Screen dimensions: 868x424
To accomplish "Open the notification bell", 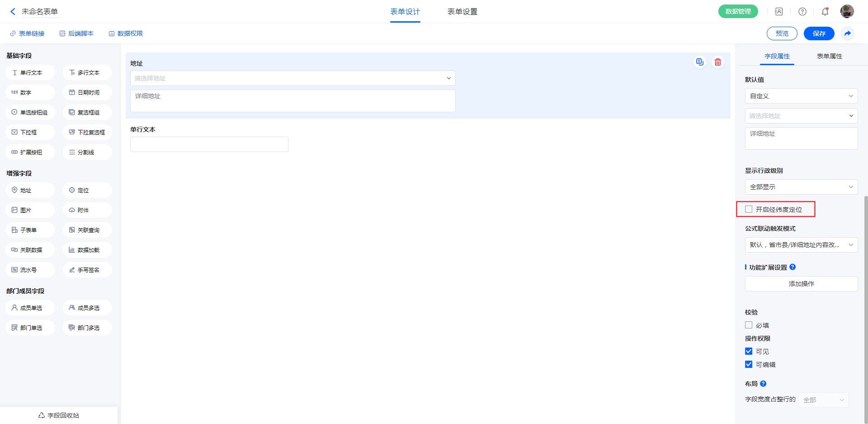I will click(x=825, y=12).
